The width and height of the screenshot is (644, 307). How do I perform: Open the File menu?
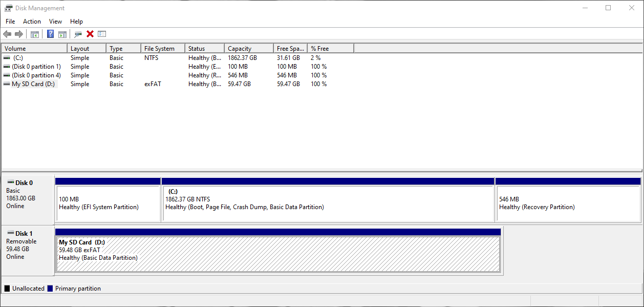point(10,22)
